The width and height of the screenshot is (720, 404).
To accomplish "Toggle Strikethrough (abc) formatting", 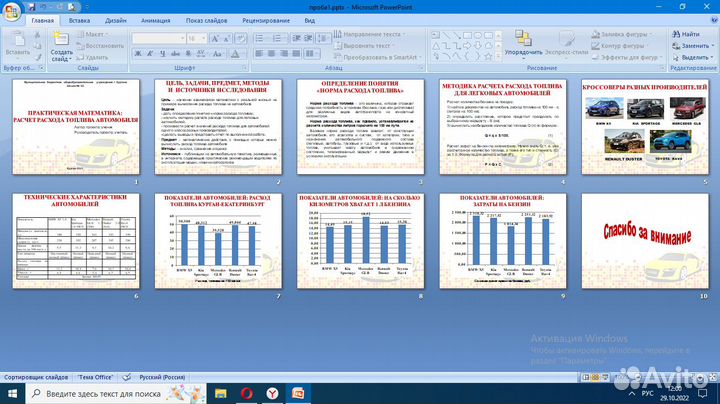I will tap(175, 54).
